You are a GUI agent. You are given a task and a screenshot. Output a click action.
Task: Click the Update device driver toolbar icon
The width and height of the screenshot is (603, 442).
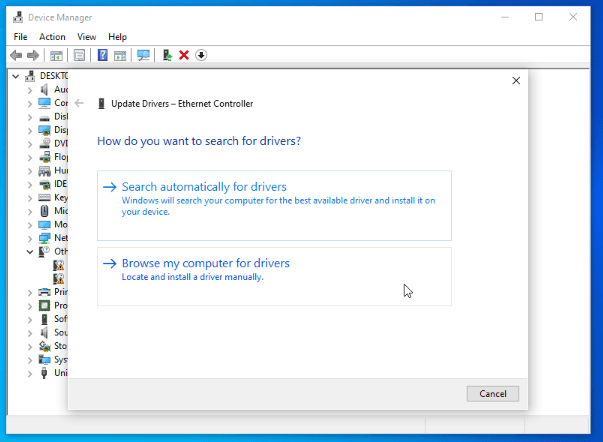pyautogui.click(x=167, y=55)
